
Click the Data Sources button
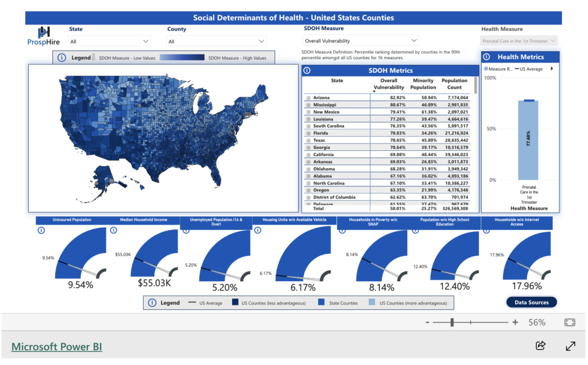(531, 302)
